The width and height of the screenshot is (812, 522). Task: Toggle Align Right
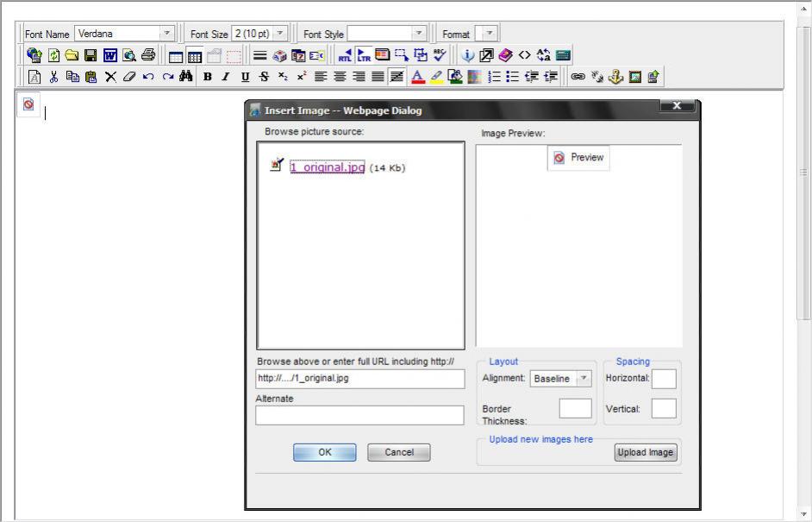point(359,77)
